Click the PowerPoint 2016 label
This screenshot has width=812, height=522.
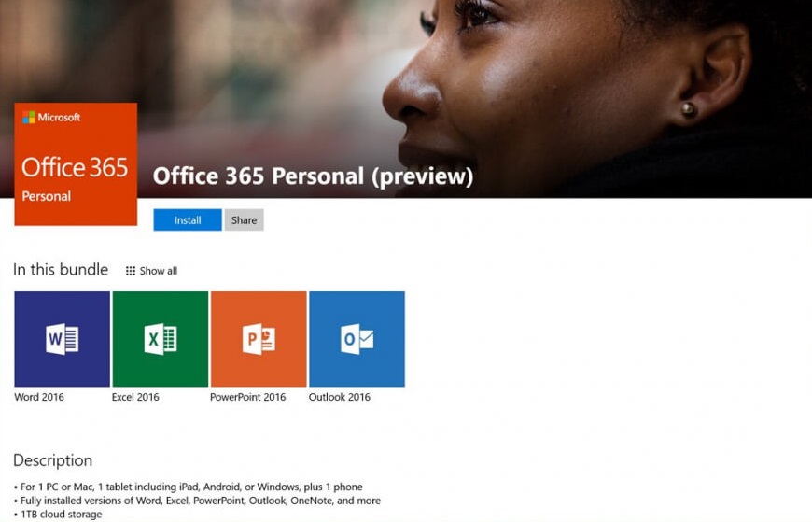pyautogui.click(x=248, y=397)
